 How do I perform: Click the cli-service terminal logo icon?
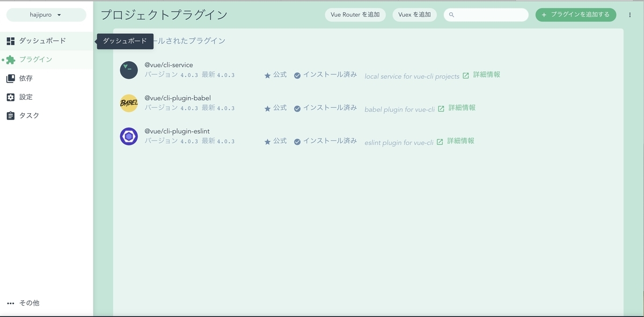pyautogui.click(x=129, y=70)
